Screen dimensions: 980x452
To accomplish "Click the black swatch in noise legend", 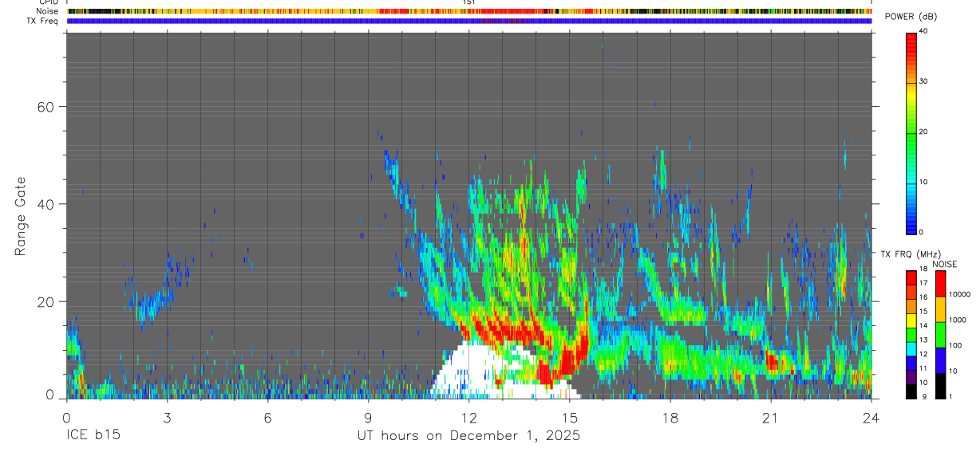I will 940,386.
